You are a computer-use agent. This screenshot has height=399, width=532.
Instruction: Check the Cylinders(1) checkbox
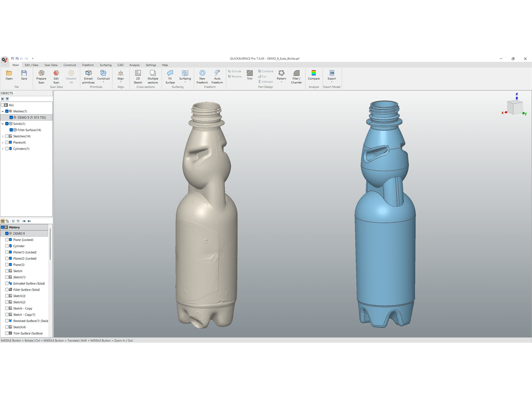7,149
